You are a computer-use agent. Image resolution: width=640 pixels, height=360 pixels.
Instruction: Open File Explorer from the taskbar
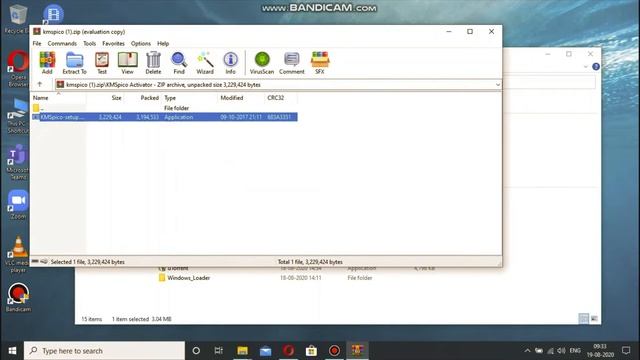tap(242, 351)
